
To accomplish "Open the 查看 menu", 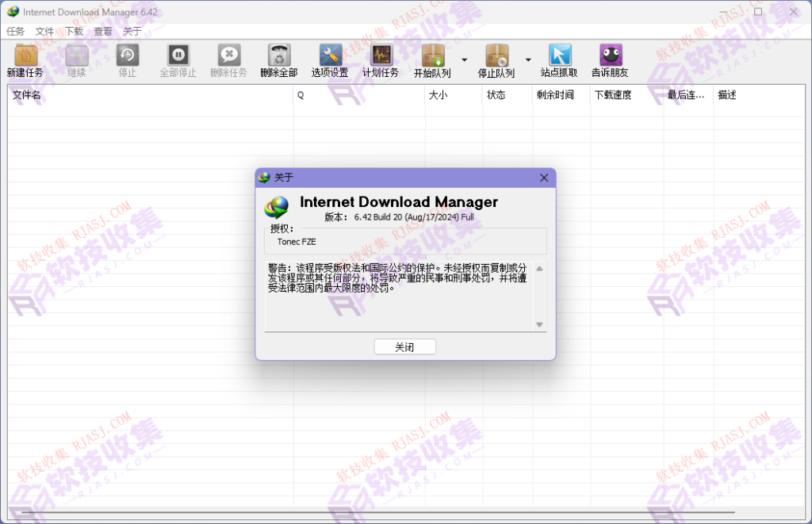I will click(x=104, y=31).
